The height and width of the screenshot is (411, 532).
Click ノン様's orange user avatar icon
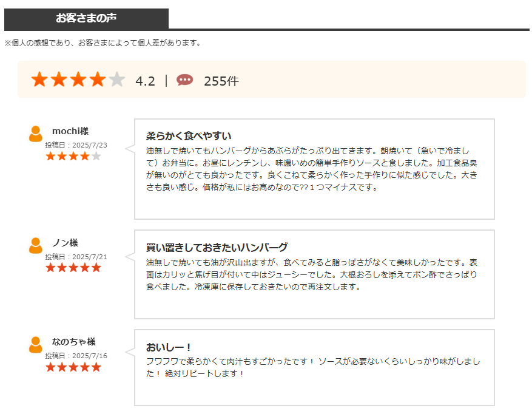pos(36,246)
